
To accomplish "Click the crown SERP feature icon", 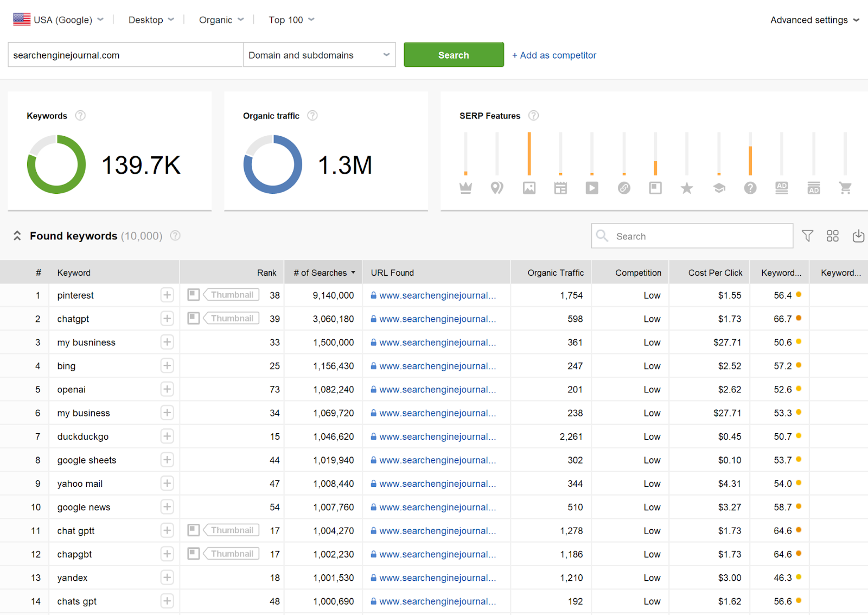I will point(465,188).
